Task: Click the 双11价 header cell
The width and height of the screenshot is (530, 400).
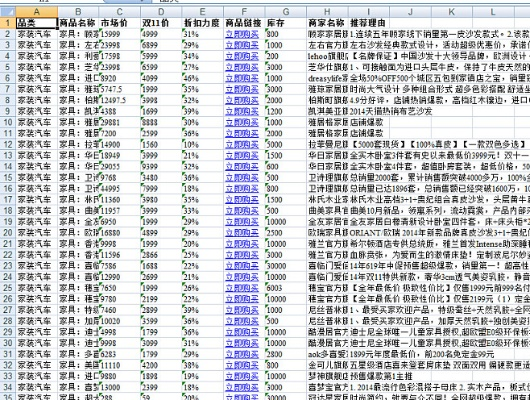Action: [x=161, y=23]
